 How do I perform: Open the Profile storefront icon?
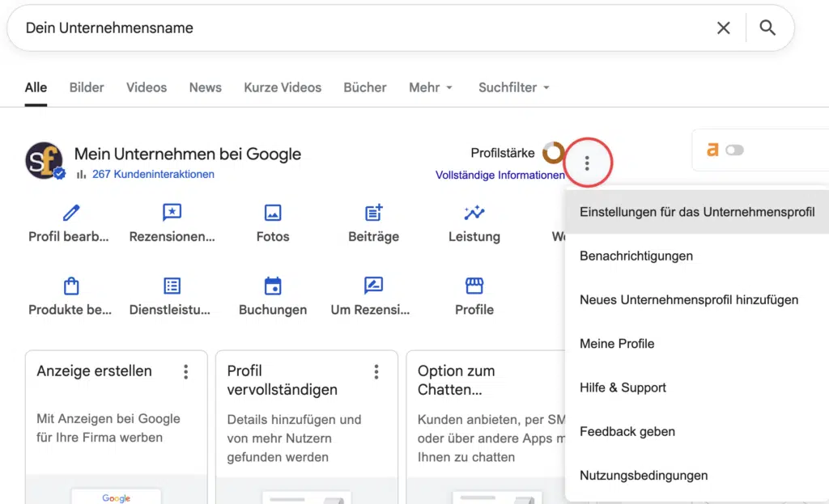[474, 286]
